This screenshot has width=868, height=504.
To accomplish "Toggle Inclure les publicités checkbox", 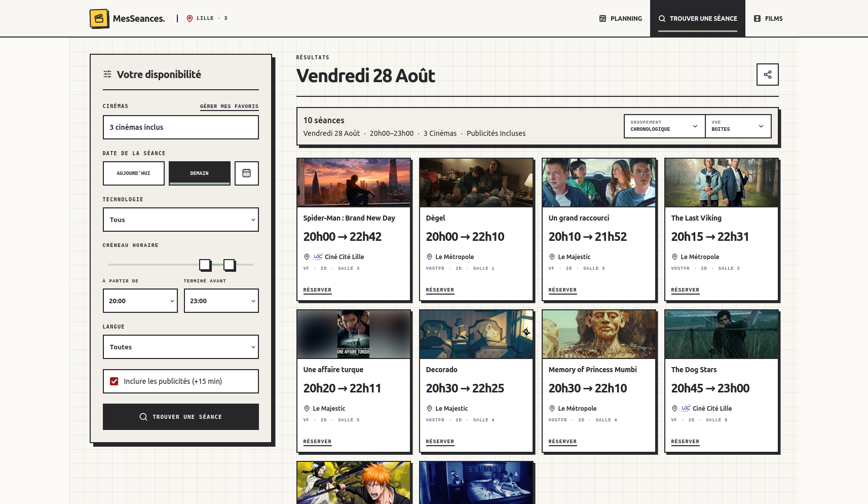I will tap(114, 381).
